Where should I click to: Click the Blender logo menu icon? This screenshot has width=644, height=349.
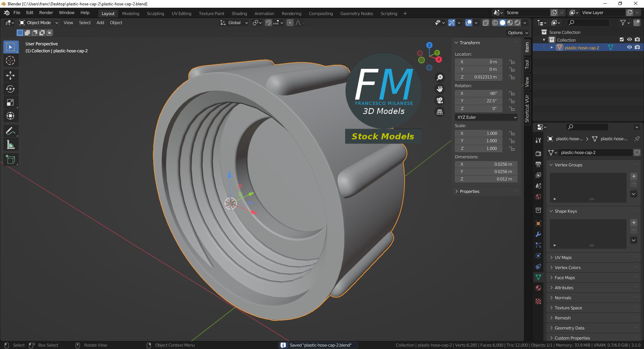click(x=7, y=13)
